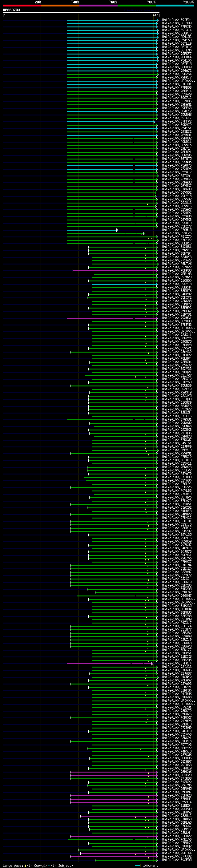Open the UniRef100_P54151 hit
This screenshot has height=868, width=197.
coord(176,128)
